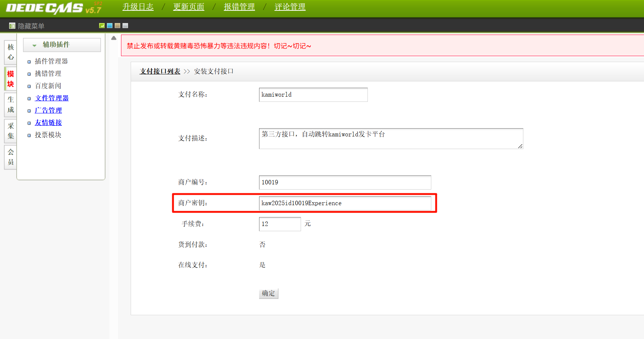Click the gray up-arrow scroll triangle

click(114, 38)
